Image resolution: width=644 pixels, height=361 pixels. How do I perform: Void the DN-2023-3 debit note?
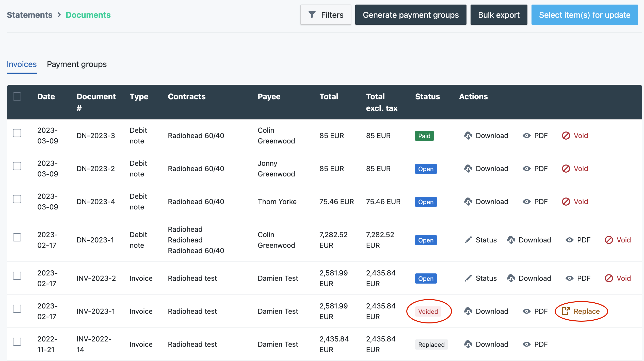tap(575, 136)
